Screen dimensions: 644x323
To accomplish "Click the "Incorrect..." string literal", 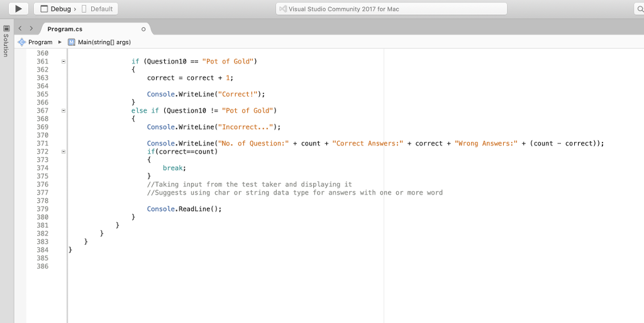I will [247, 127].
